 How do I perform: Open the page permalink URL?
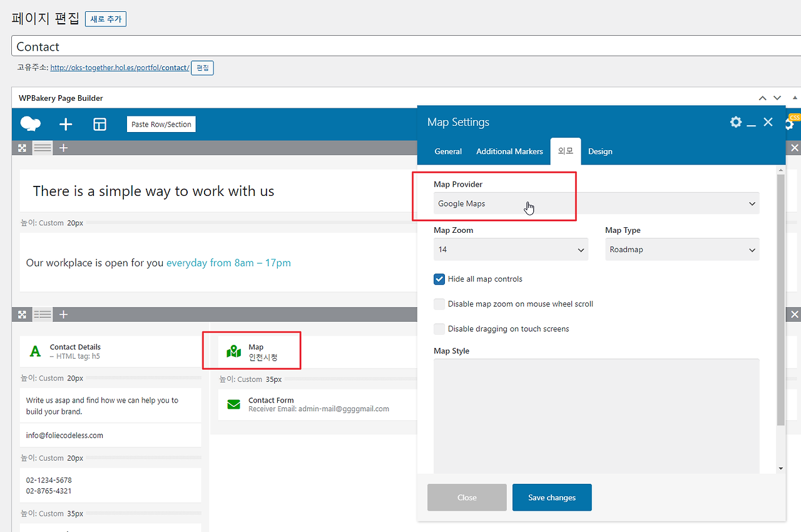[x=120, y=68]
